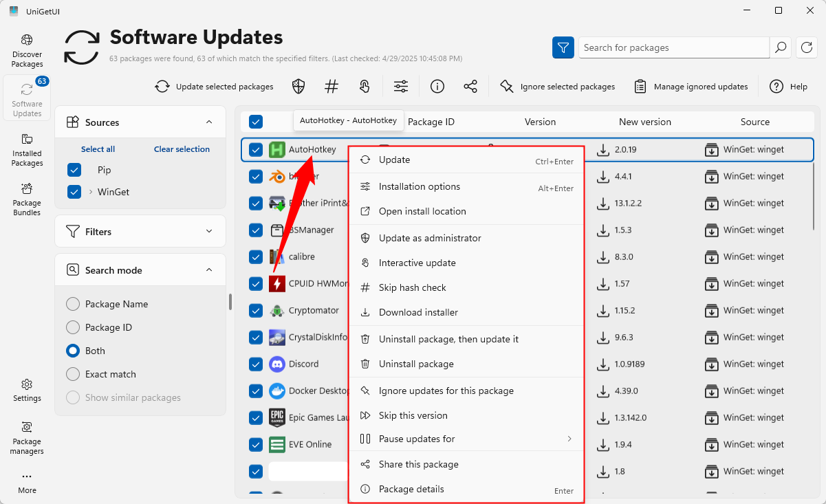Image resolution: width=826 pixels, height=504 pixels.
Task: Click the package details info icon in toolbar
Action: coord(437,87)
